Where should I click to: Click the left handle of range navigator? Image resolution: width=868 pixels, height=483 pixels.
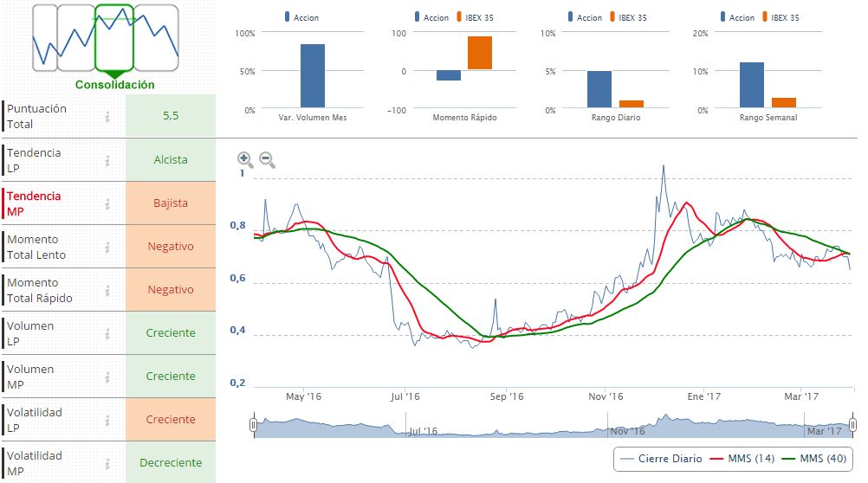(253, 425)
